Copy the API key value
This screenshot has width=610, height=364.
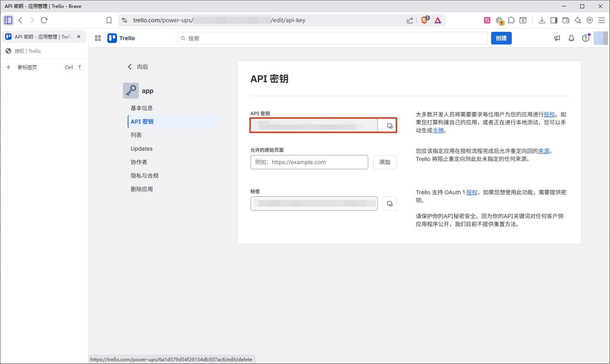click(x=390, y=126)
